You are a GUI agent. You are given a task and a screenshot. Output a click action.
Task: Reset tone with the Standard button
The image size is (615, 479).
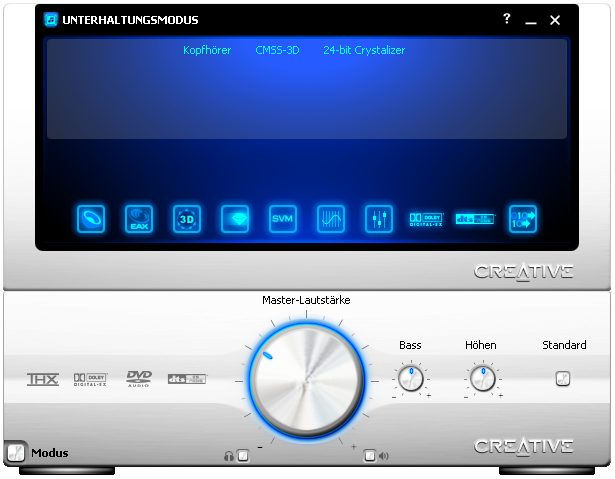(x=563, y=379)
